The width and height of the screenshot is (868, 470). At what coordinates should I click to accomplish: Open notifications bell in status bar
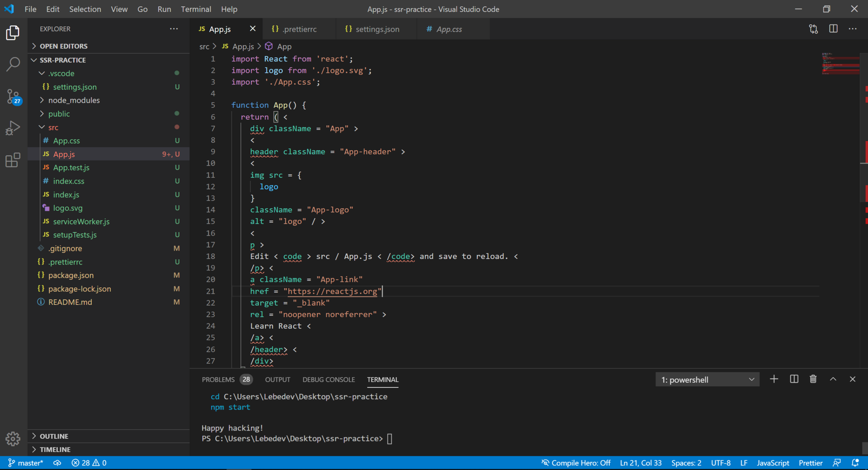[855, 463]
